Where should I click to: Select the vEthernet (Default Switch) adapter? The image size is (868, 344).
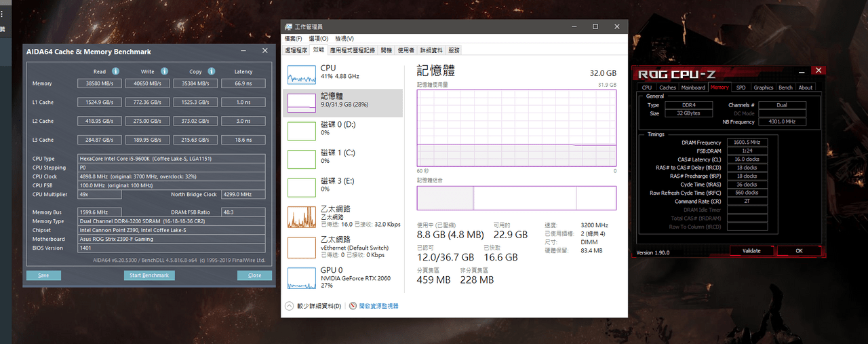(x=343, y=247)
